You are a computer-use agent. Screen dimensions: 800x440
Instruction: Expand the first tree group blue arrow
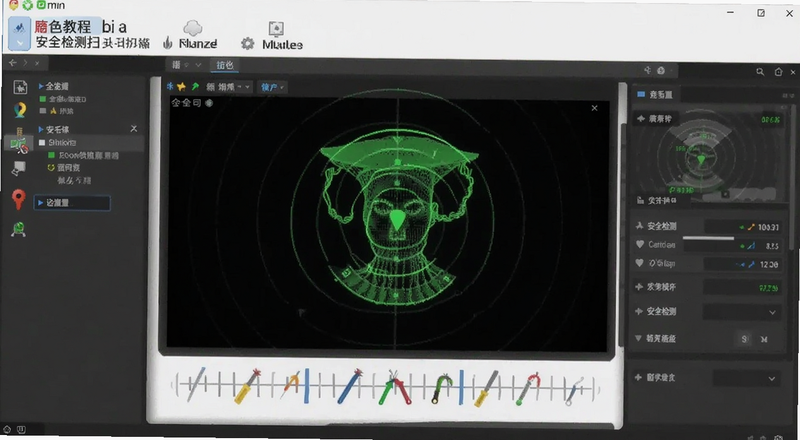[x=41, y=86]
